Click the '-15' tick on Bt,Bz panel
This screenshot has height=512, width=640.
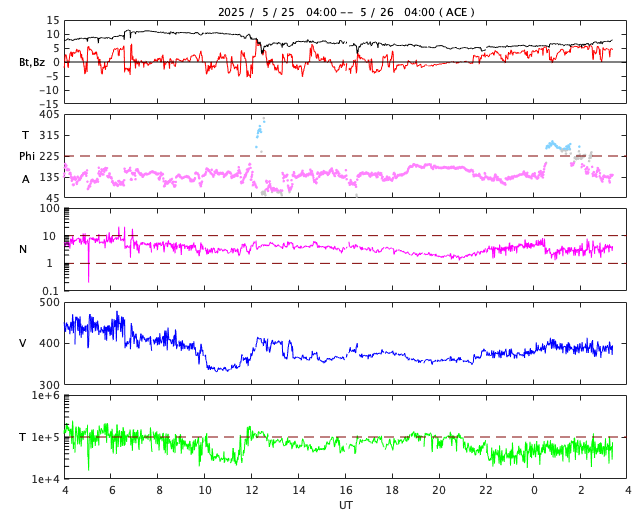coord(49,105)
